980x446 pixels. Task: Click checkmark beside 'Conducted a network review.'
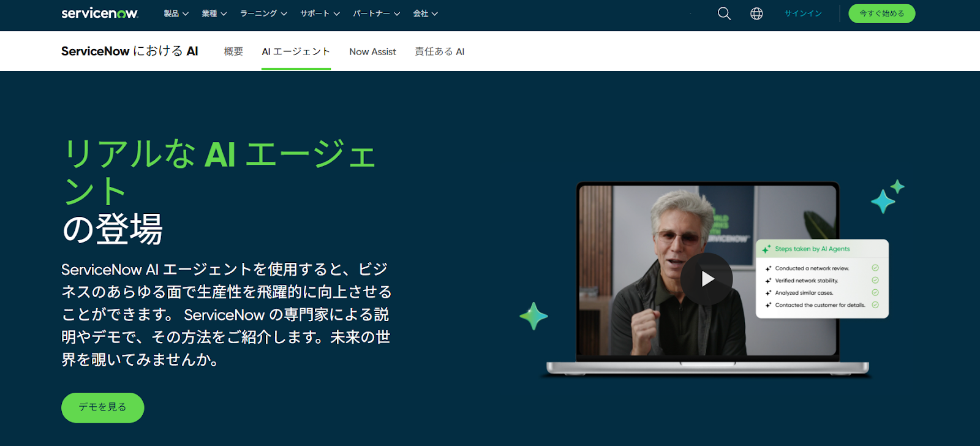pos(875,268)
